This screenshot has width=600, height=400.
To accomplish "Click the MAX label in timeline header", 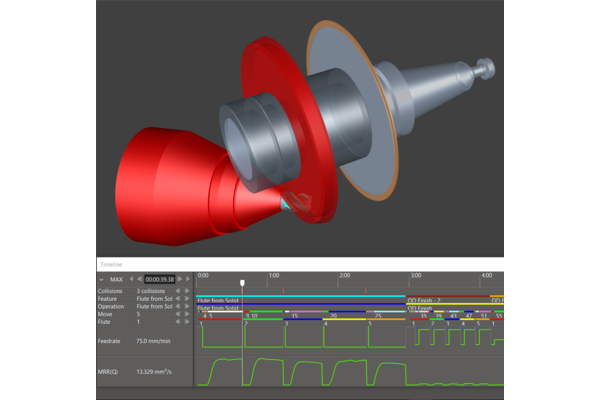I will 116,279.
